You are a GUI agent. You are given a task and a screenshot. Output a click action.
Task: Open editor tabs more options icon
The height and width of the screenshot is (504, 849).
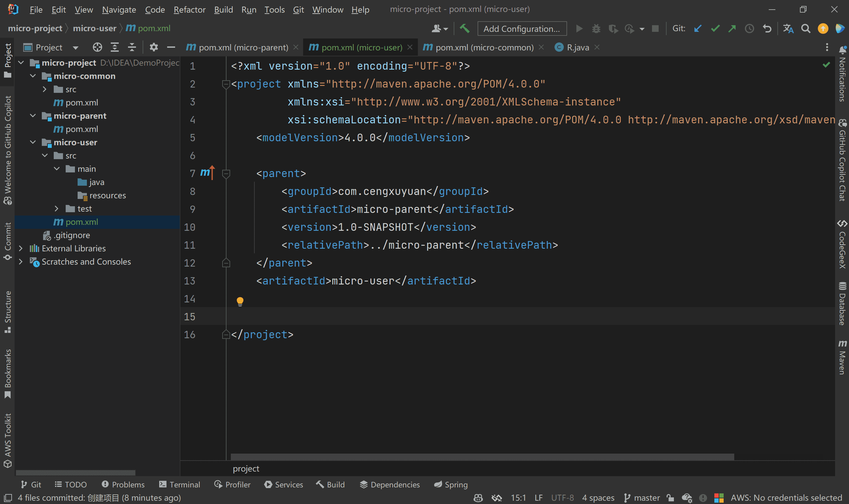point(827,47)
